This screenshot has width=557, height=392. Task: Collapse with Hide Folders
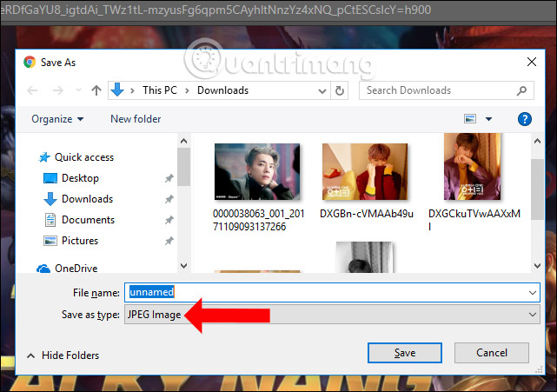(x=63, y=355)
